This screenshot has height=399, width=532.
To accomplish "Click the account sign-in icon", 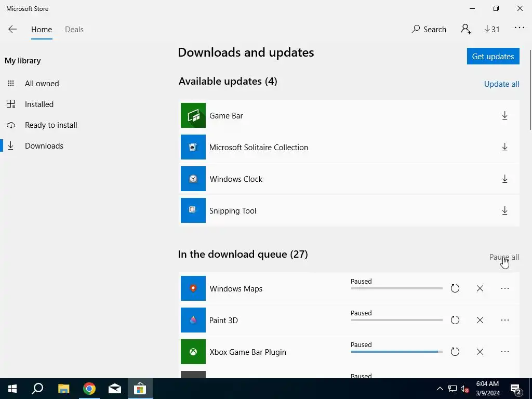I will coord(466,29).
